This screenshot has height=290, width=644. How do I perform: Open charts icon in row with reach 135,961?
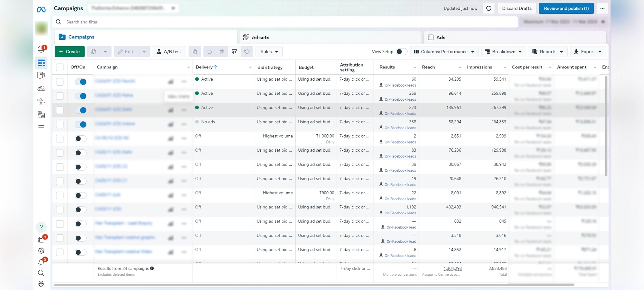click(171, 110)
